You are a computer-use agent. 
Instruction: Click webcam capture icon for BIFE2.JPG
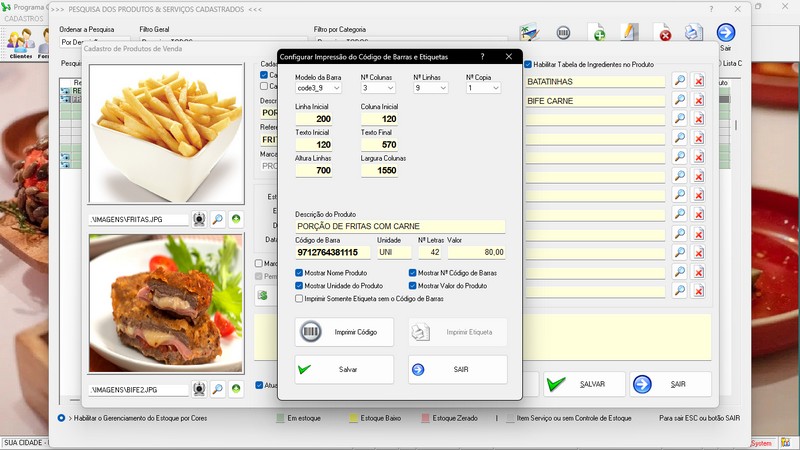[x=199, y=389]
